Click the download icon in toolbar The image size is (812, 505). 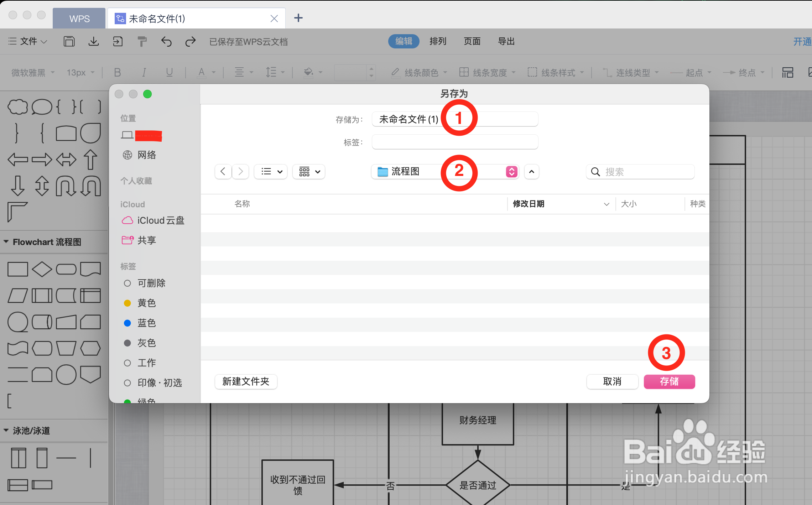pos(94,42)
